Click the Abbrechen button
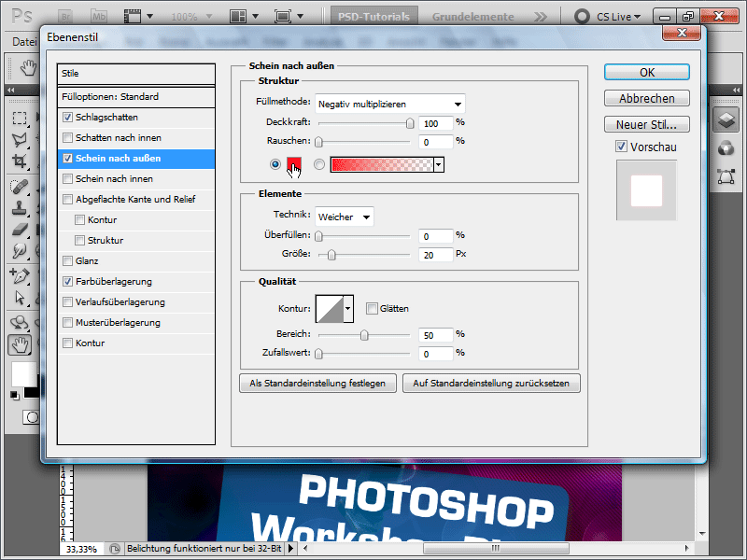Image resolution: width=747 pixels, height=560 pixels. (x=647, y=99)
